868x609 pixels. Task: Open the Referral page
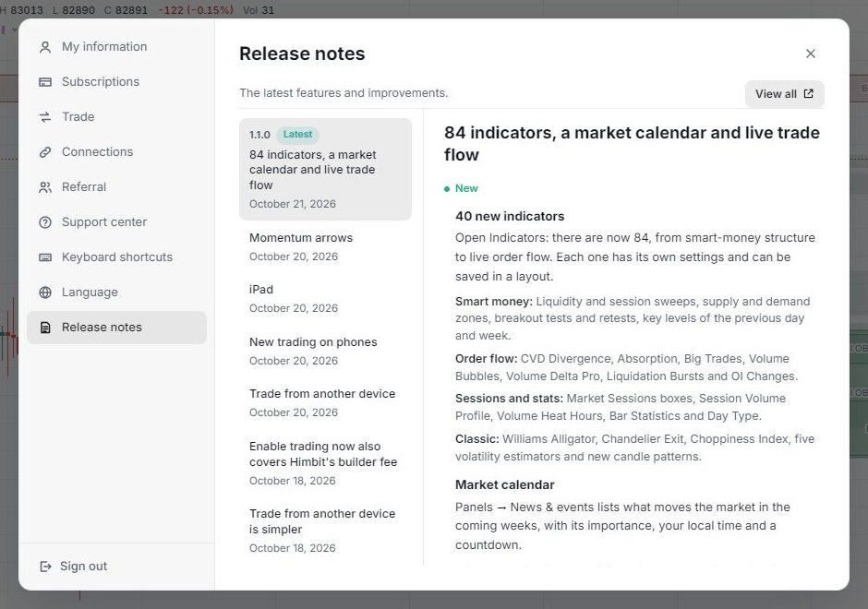(116, 187)
